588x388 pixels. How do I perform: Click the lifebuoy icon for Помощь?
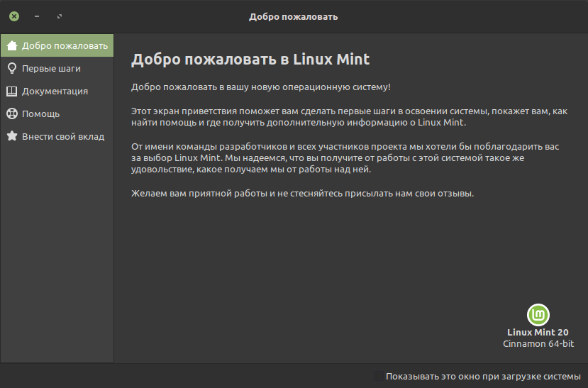click(12, 113)
